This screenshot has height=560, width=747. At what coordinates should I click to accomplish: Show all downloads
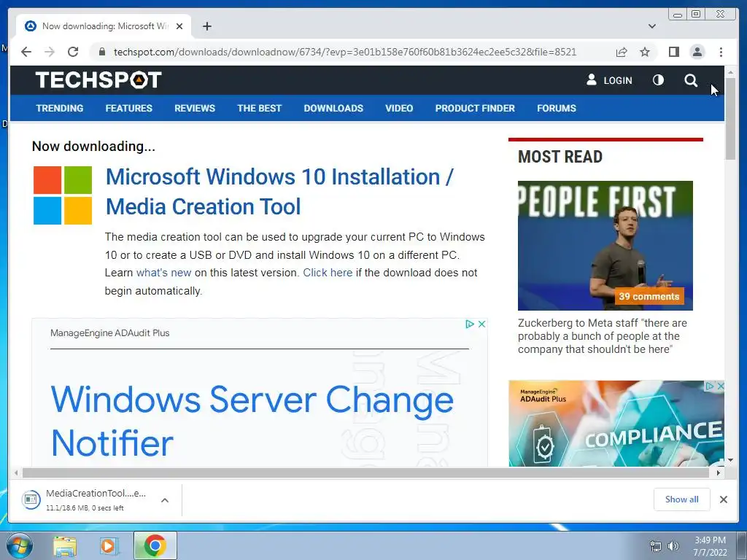[x=682, y=499]
